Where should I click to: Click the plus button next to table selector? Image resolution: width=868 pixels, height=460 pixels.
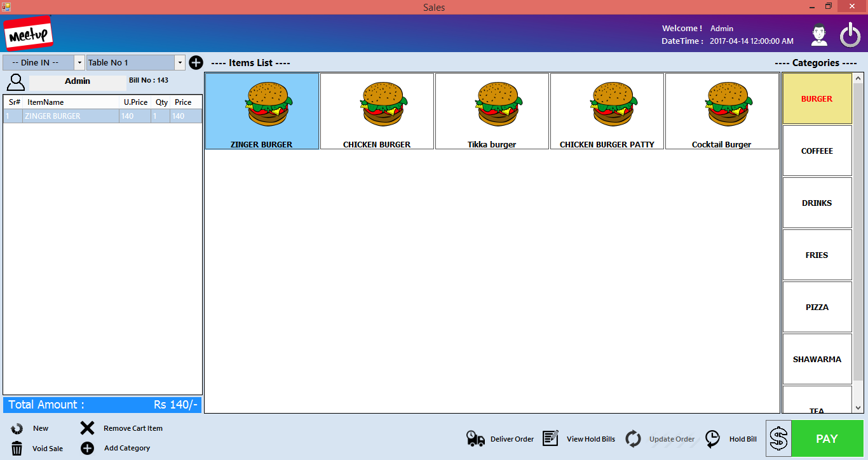click(196, 62)
